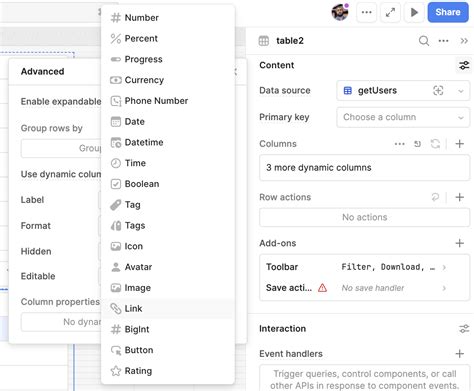This screenshot has width=474, height=391.
Task: Click 3 more dynamic columns row
Action: click(364, 168)
